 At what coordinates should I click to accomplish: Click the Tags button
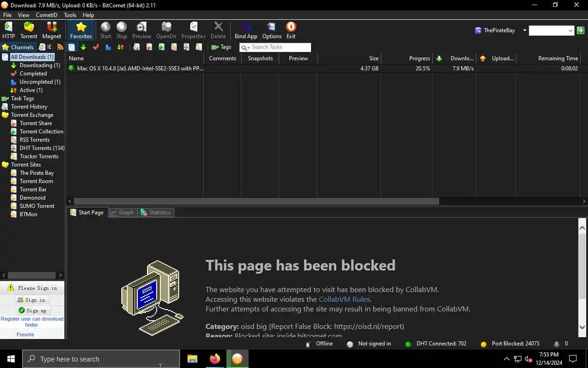tap(221, 47)
